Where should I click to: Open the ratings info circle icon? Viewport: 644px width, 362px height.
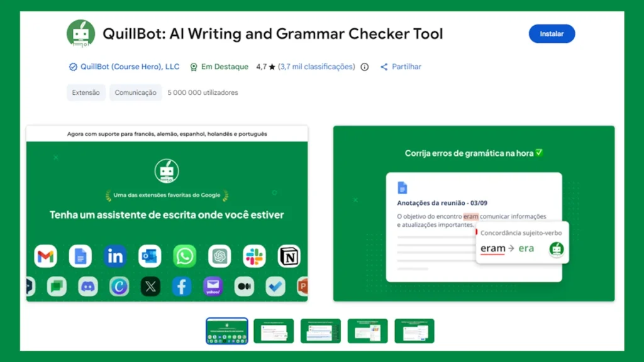pyautogui.click(x=365, y=67)
